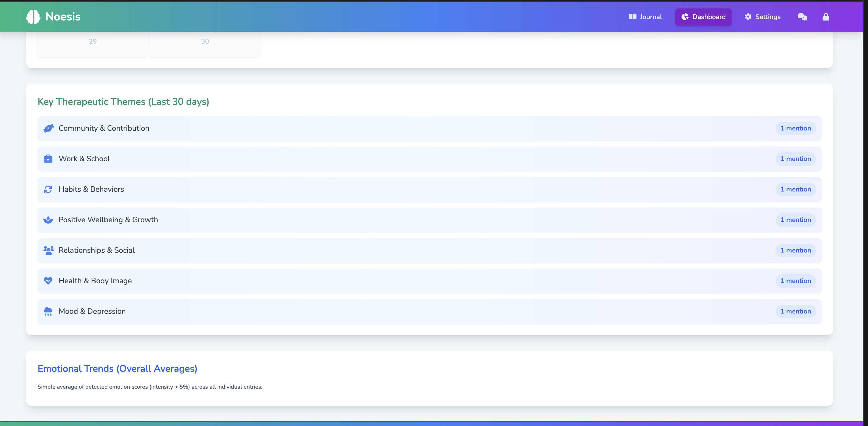
Task: Click the Mood & Depression rain cloud icon
Action: click(48, 311)
